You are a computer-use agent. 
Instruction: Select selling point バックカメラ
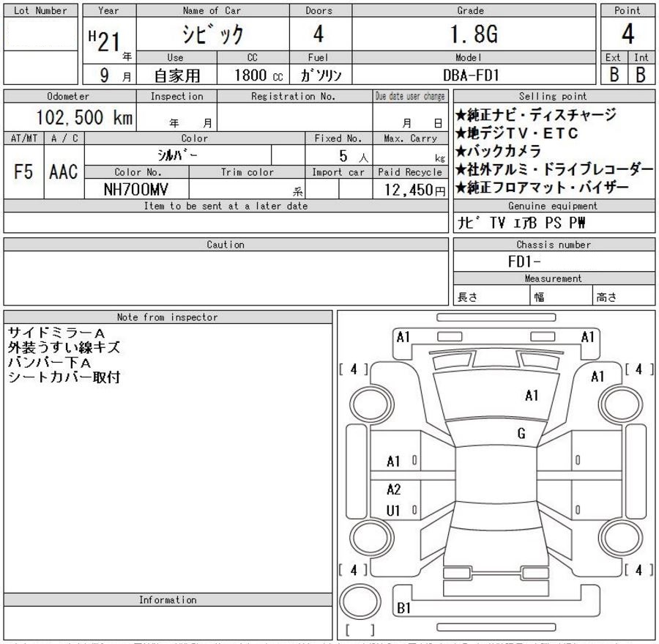tap(499, 151)
